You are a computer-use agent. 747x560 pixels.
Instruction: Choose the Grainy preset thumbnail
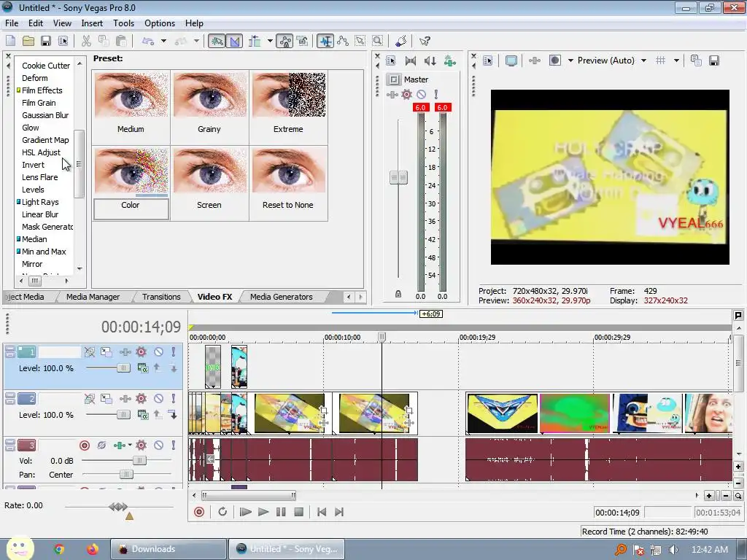pyautogui.click(x=209, y=95)
